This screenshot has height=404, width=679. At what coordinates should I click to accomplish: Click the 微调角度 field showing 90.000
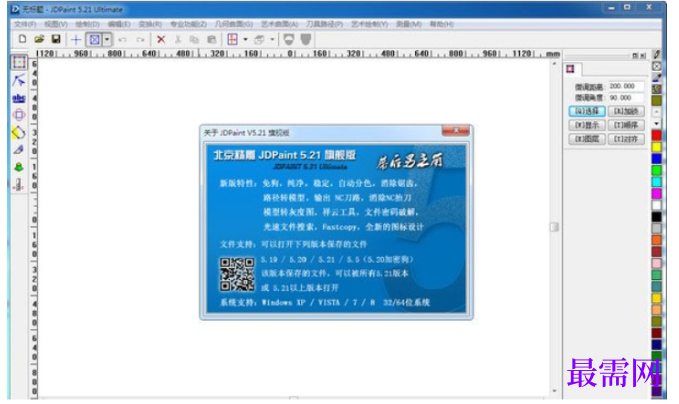pyautogui.click(x=626, y=98)
